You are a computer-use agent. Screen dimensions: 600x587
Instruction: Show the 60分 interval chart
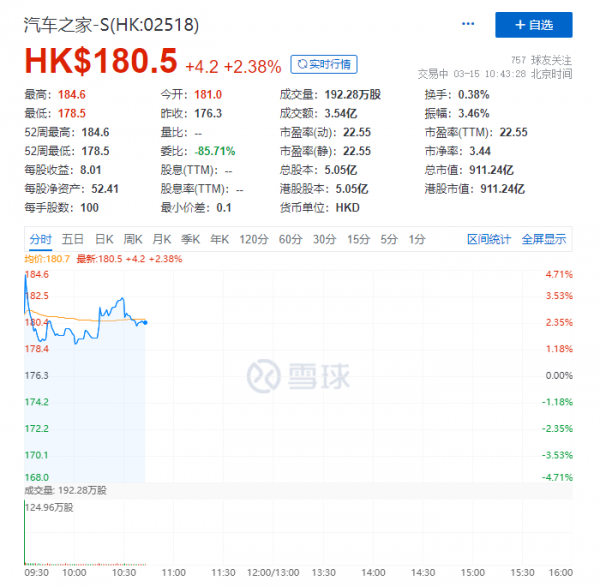pos(290,239)
